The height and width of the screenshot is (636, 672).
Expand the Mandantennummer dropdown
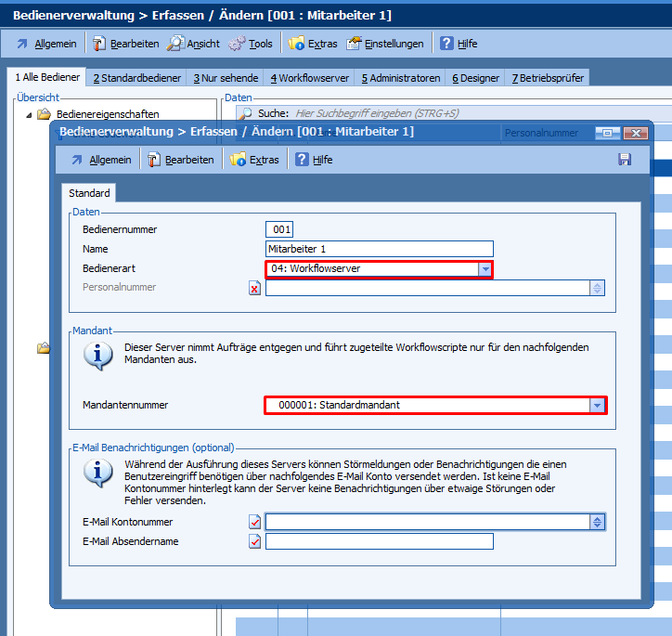tap(597, 405)
